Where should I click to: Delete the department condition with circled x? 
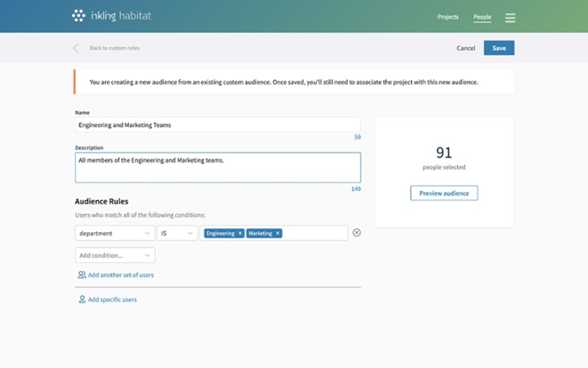coord(357,233)
